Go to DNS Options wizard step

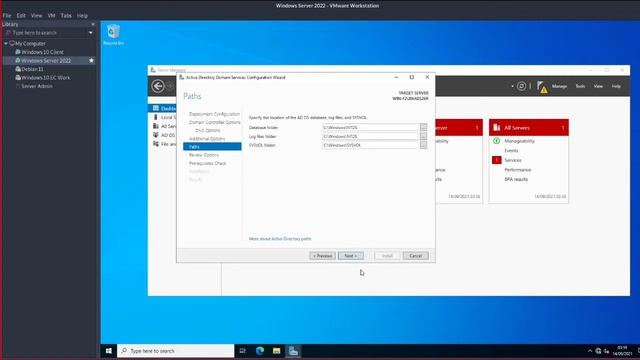[207, 130]
